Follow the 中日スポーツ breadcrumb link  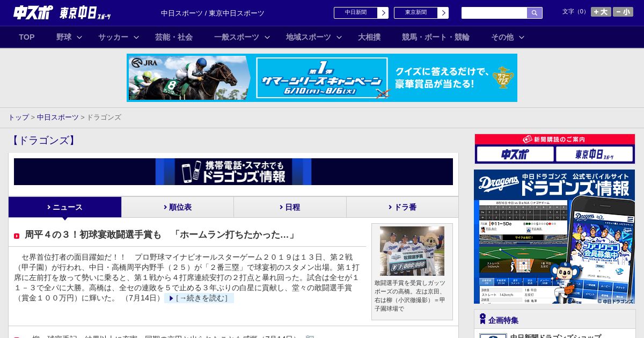pyautogui.click(x=57, y=117)
